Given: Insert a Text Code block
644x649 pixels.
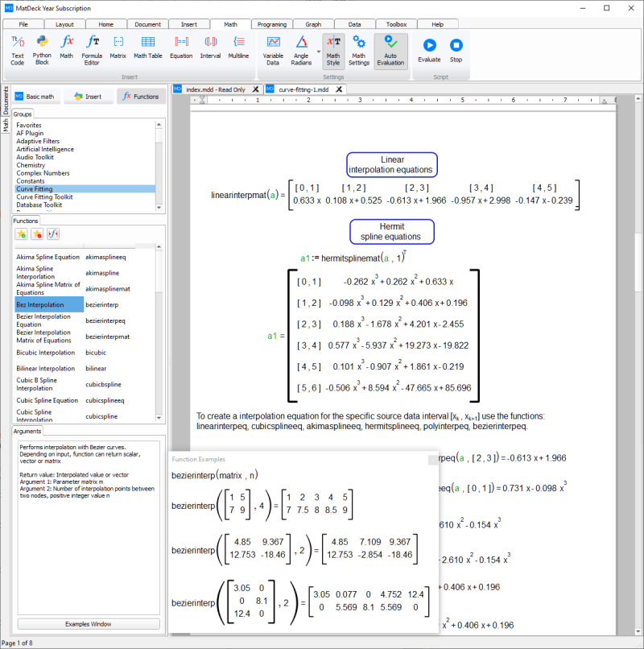Looking at the screenshot, I should click(x=18, y=51).
